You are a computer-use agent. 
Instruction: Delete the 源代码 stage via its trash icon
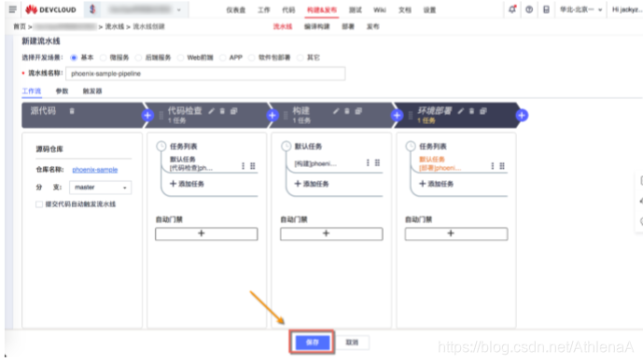click(x=72, y=111)
